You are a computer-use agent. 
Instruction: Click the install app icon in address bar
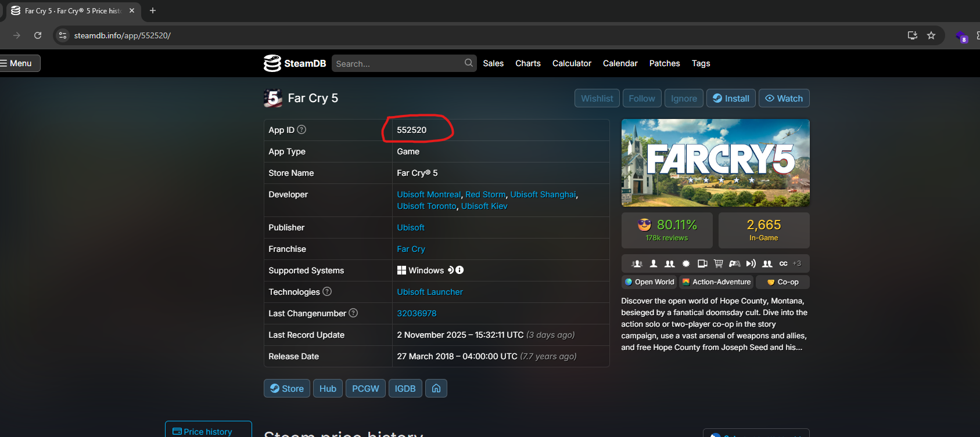tap(913, 35)
